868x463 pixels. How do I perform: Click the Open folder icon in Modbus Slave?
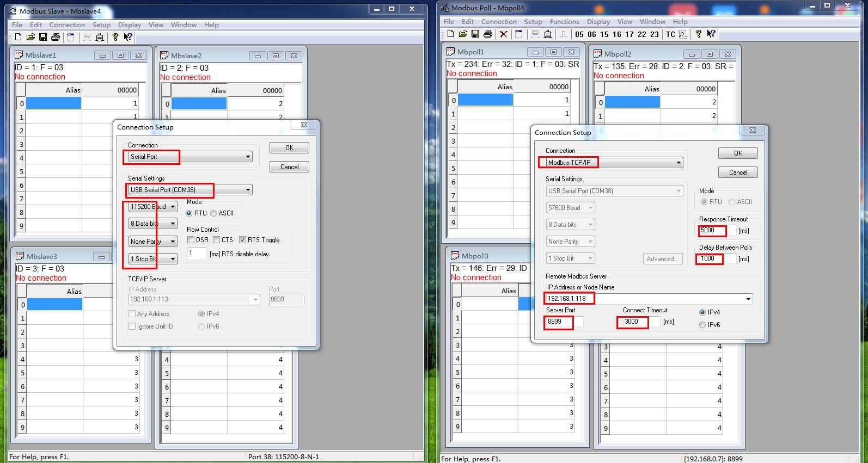point(30,37)
